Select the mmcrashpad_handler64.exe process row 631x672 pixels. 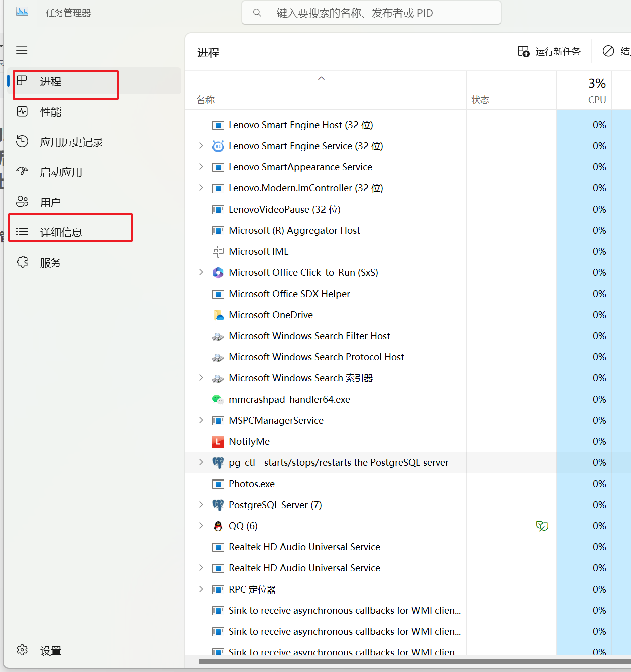[289, 399]
